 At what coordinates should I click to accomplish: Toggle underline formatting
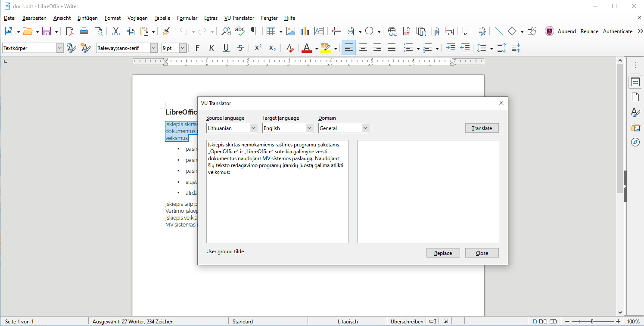pyautogui.click(x=226, y=48)
